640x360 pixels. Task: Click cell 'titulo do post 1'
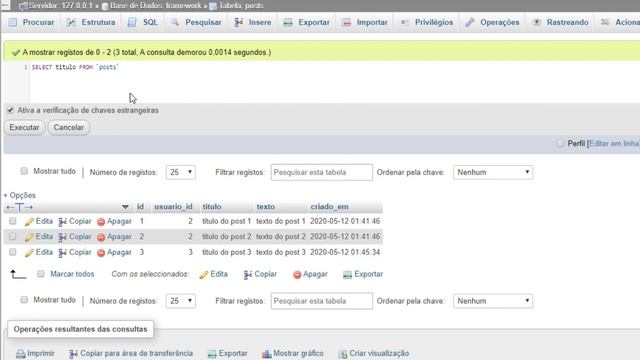point(227,221)
